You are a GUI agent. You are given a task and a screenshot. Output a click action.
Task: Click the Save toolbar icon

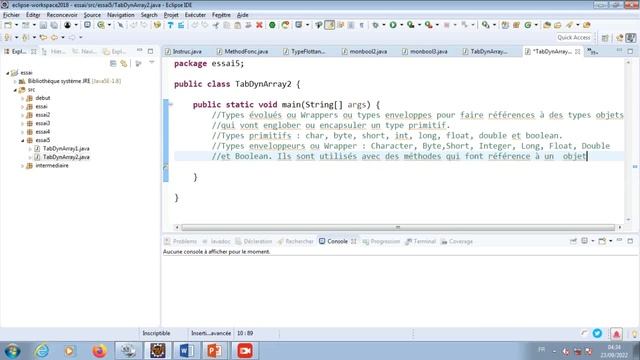(43, 25)
